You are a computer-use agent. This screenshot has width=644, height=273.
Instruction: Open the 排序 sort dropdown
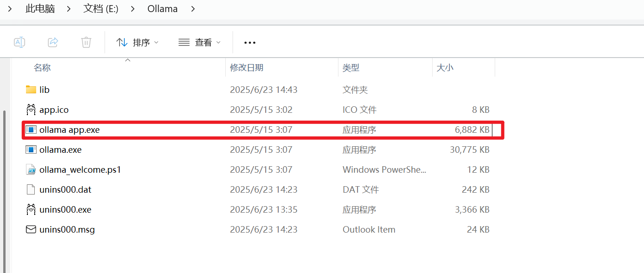[137, 42]
